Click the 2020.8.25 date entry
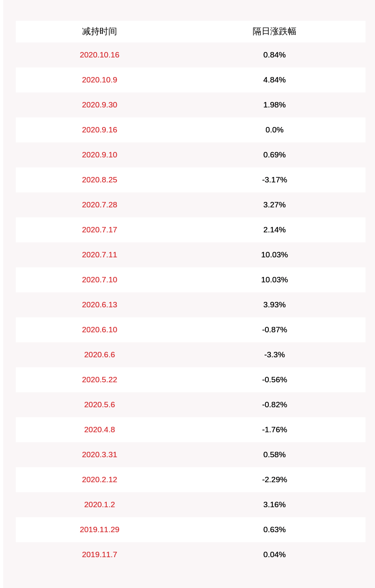Screen dimensions: 375x588 99,180
